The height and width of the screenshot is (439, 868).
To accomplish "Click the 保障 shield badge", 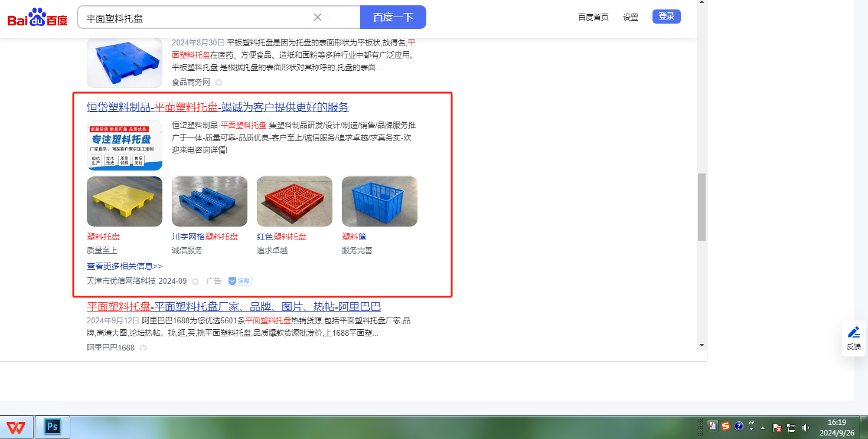I will (x=241, y=281).
